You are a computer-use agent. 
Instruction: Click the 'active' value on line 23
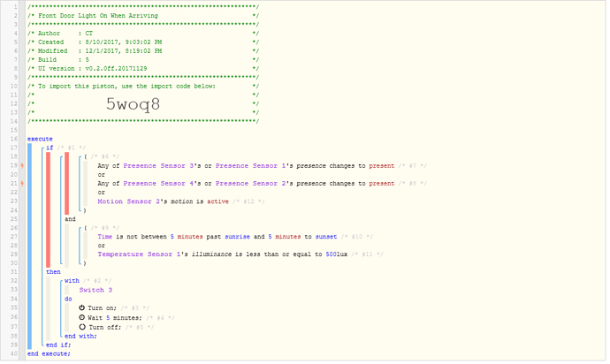click(x=217, y=201)
